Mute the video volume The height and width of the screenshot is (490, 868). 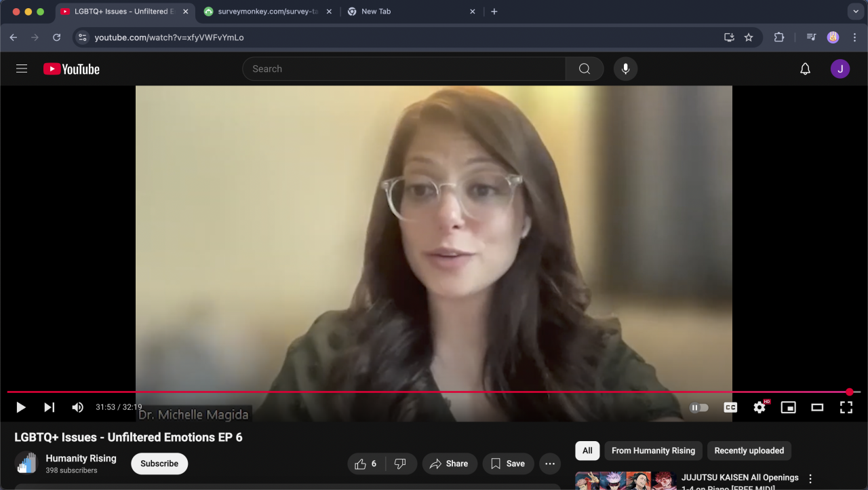(77, 407)
